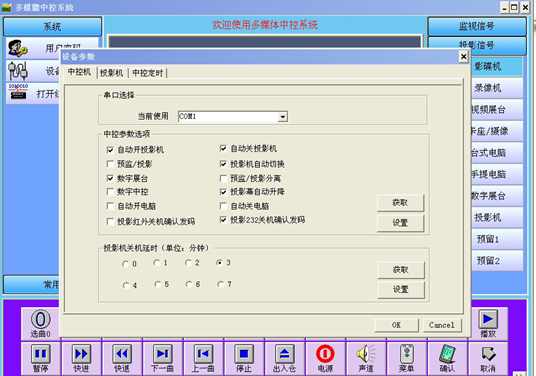Click the fast-forward (快进) icon
536x376 pixels.
(x=81, y=354)
